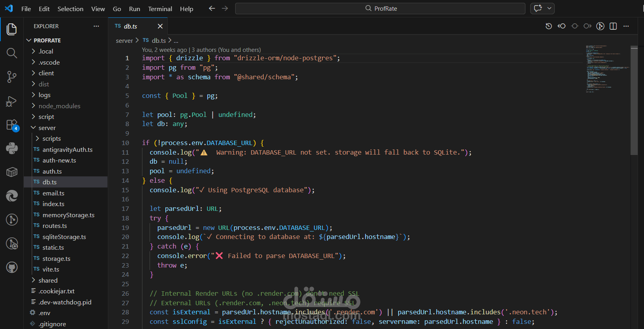The image size is (644, 329).
Task: Open the Microsoft Edge Tools icon
Action: [11, 196]
